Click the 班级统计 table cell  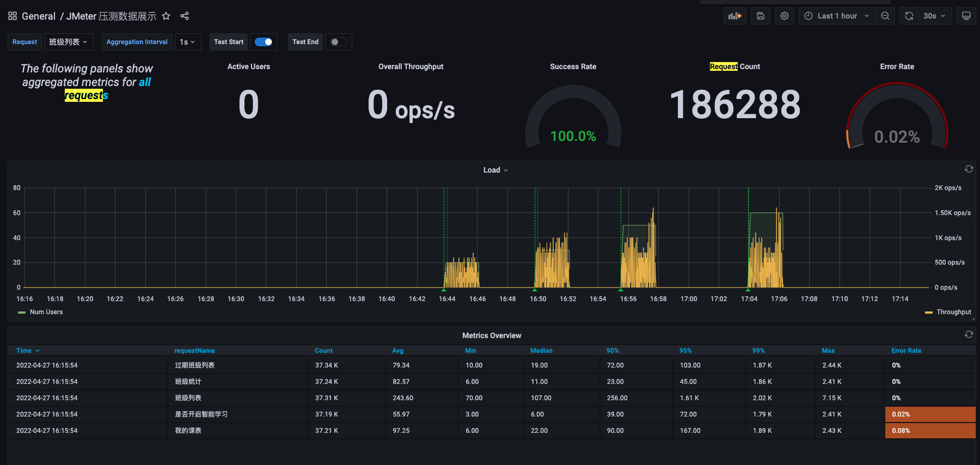(238, 382)
